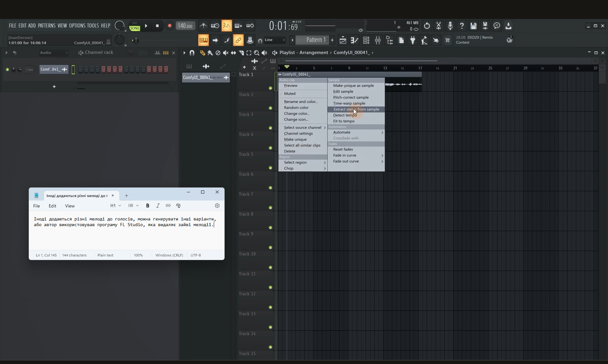Click the Save project floppy disk icon
This screenshot has width=608, height=364.
pos(473,26)
